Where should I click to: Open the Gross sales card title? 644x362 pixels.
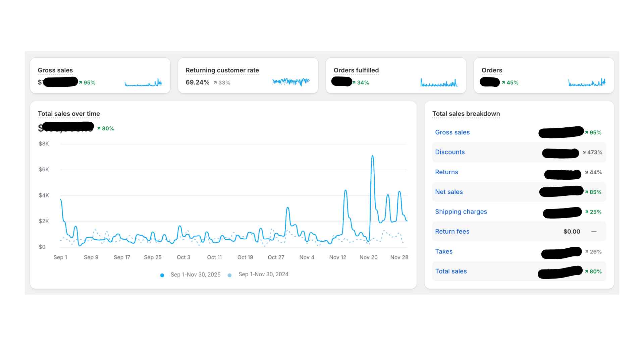point(55,70)
